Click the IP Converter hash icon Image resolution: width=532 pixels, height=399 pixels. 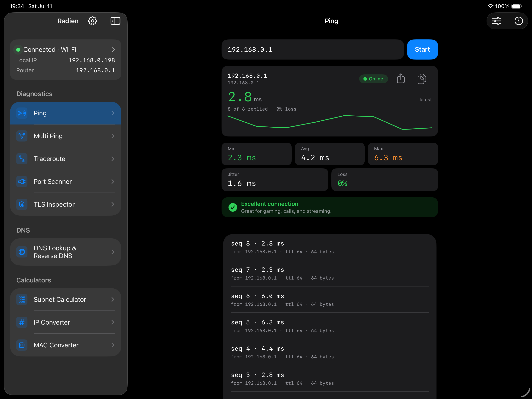[22, 322]
